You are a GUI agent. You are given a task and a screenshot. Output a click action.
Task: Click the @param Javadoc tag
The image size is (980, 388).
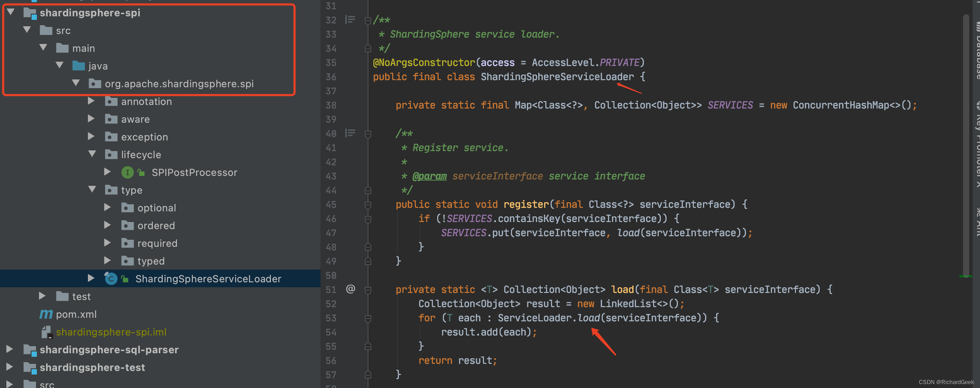pos(429,176)
